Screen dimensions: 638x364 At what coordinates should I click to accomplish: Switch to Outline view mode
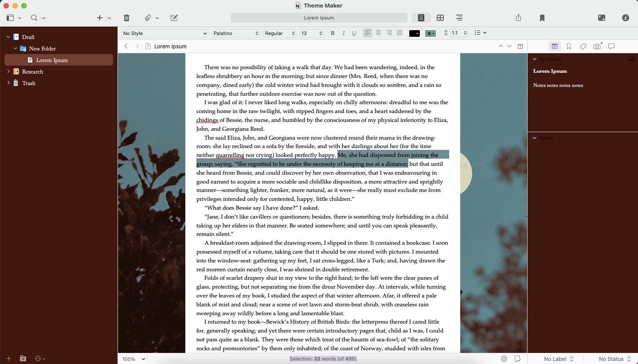(459, 18)
